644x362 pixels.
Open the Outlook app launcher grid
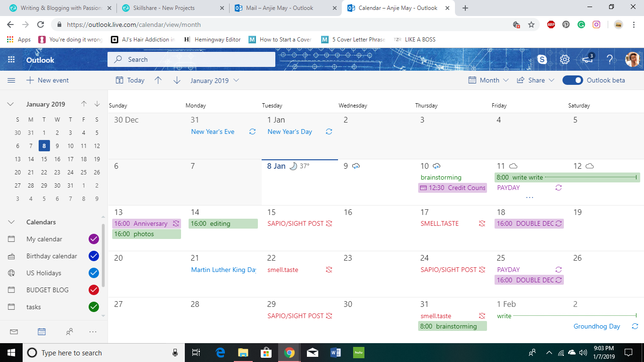[x=11, y=59]
